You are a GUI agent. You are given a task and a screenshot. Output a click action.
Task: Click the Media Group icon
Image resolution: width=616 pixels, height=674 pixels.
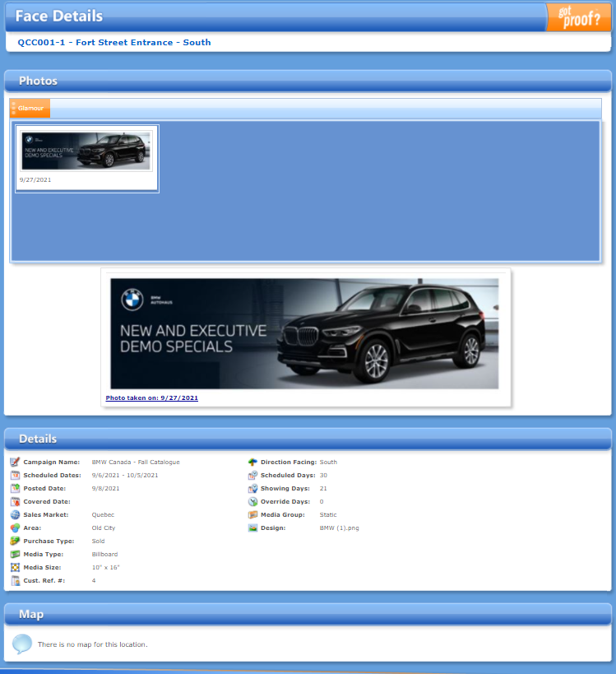253,515
